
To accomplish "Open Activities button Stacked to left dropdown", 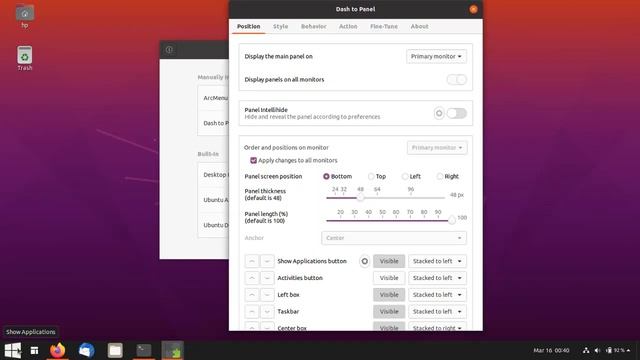I will coord(437,278).
